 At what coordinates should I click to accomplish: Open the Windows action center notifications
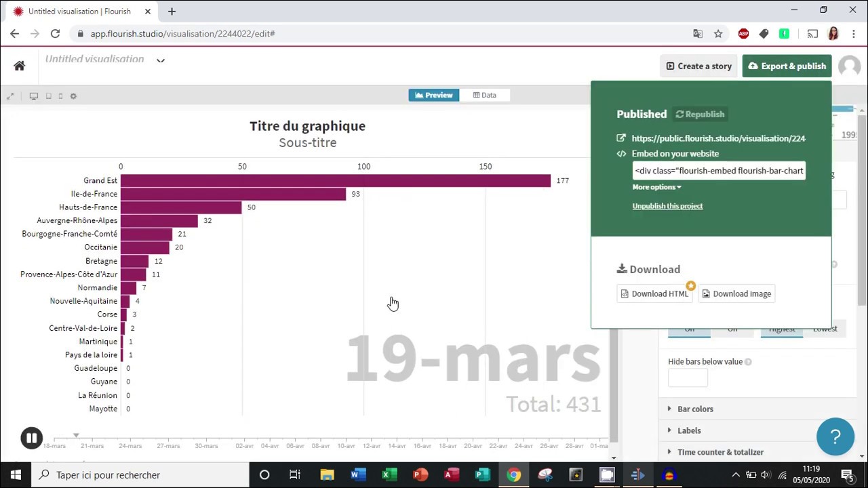(x=848, y=474)
